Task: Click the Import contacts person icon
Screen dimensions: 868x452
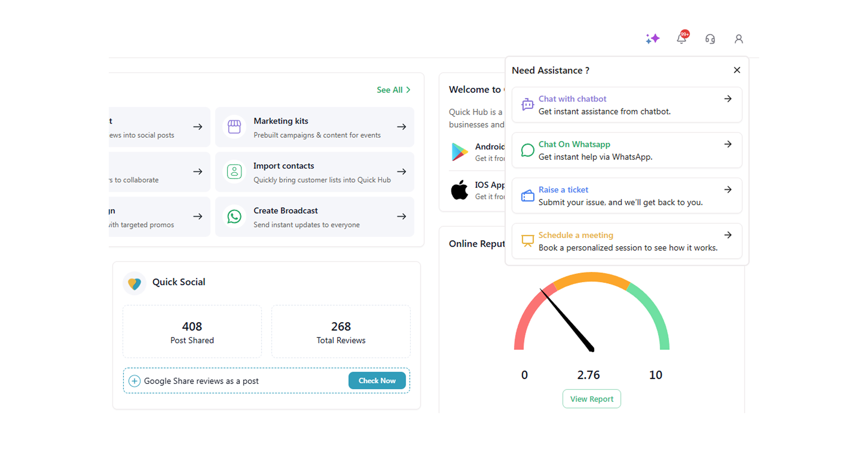Action: (x=234, y=172)
